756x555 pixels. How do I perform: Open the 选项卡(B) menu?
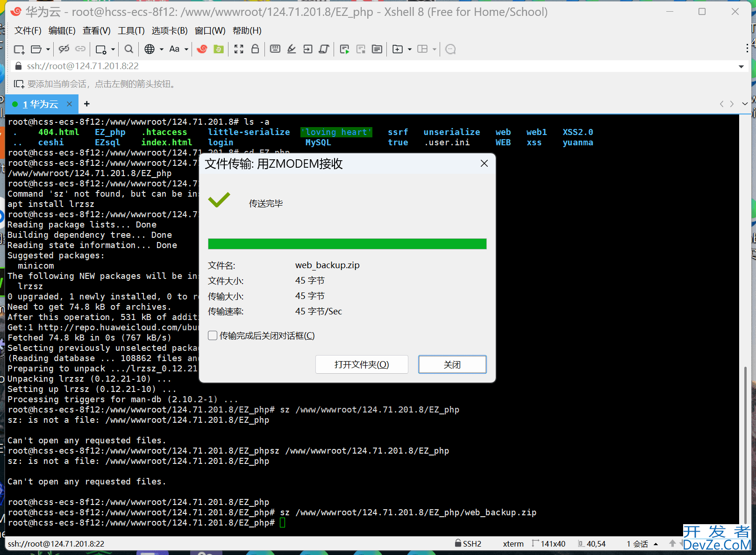coord(170,30)
